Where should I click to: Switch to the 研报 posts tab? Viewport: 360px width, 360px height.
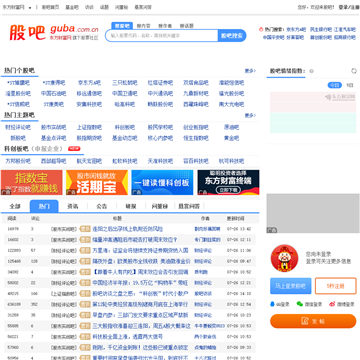pos(131,206)
